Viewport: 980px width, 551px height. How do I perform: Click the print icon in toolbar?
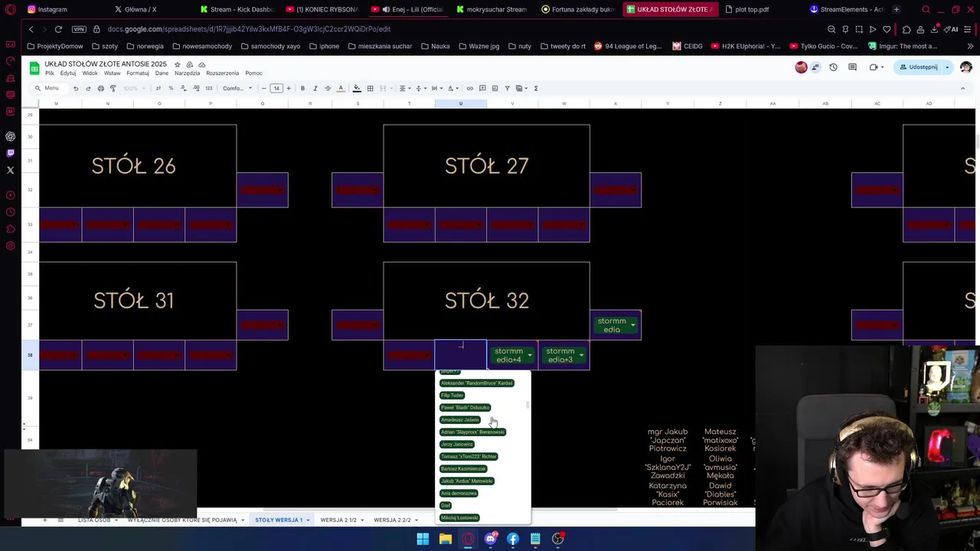pos(100,88)
